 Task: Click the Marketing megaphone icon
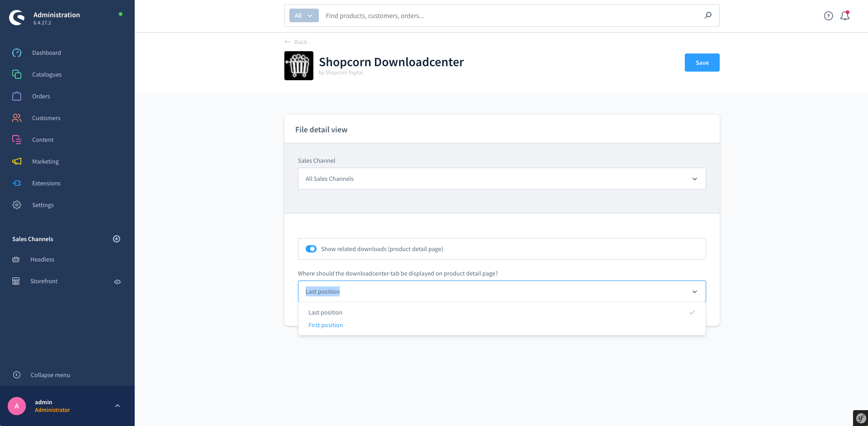click(x=17, y=161)
